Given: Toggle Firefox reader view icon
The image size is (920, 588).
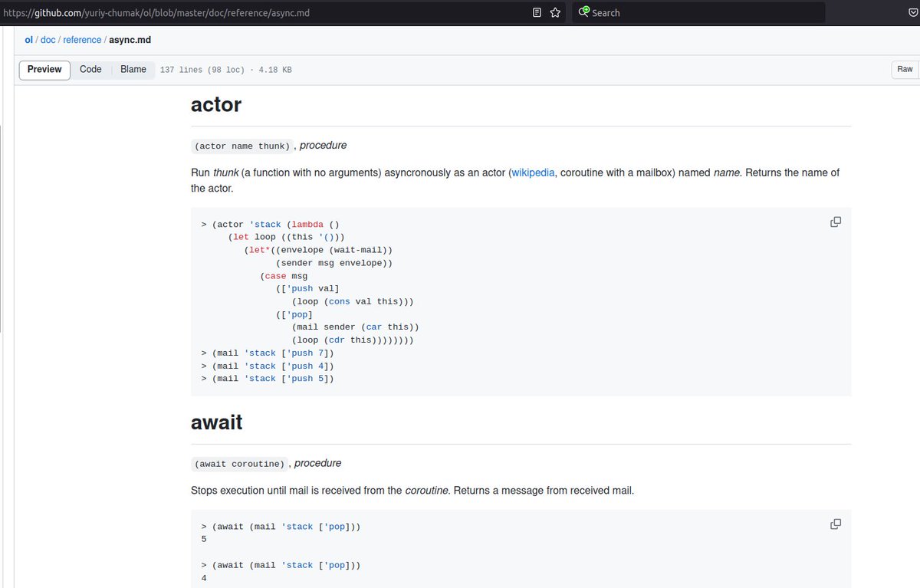Looking at the screenshot, I should [537, 12].
